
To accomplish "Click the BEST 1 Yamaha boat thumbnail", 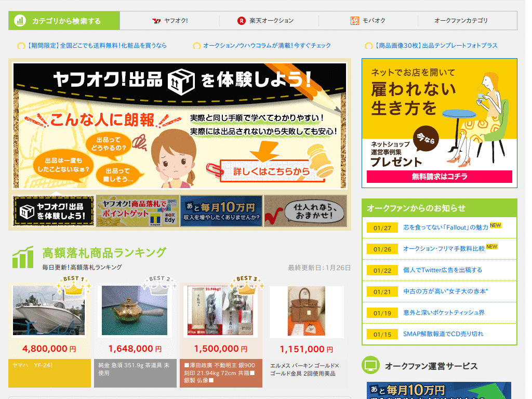I will (x=49, y=310).
